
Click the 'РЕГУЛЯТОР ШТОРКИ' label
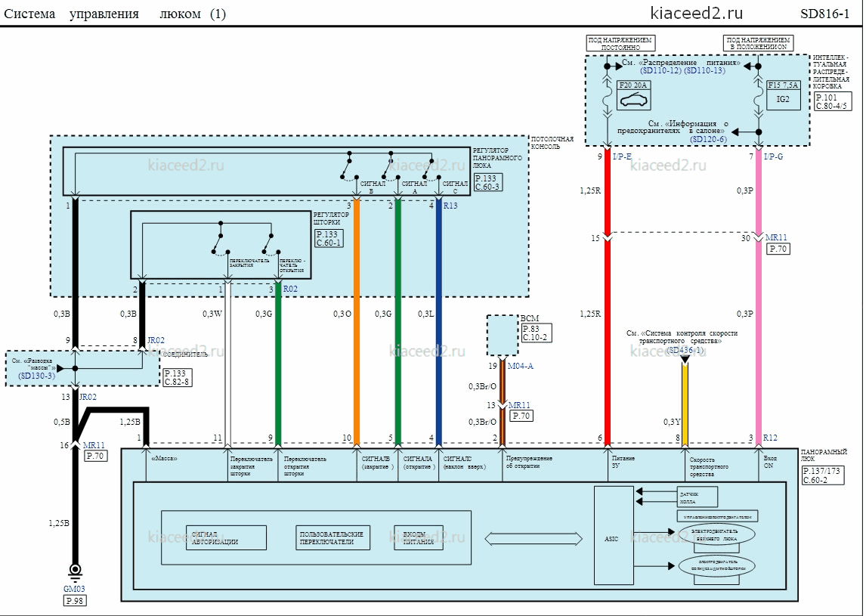[331, 218]
